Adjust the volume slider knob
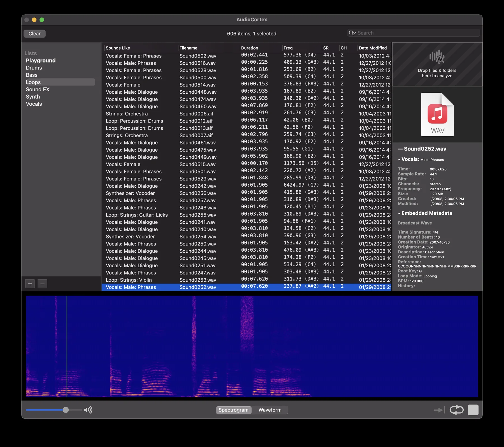The height and width of the screenshot is (447, 504). 66,410
